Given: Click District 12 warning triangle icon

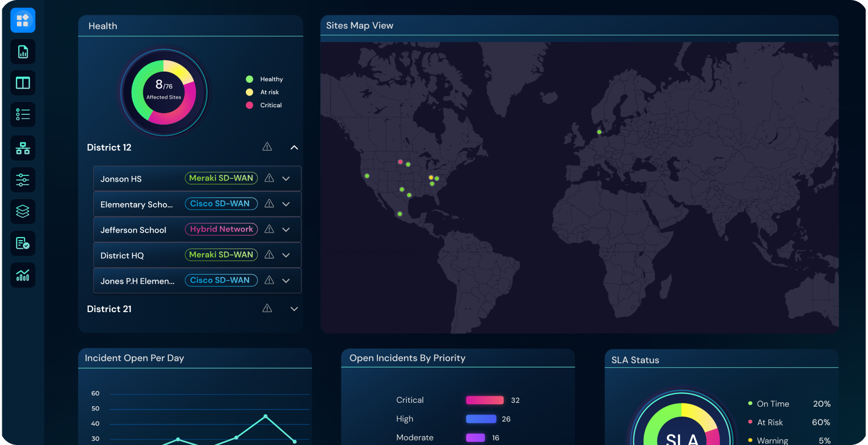Looking at the screenshot, I should coord(267,147).
